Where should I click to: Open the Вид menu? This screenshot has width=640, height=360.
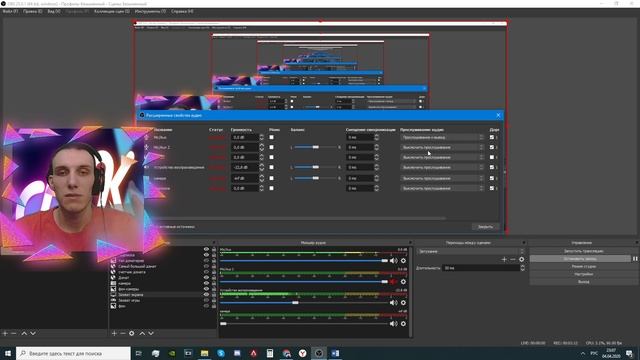pyautogui.click(x=53, y=11)
